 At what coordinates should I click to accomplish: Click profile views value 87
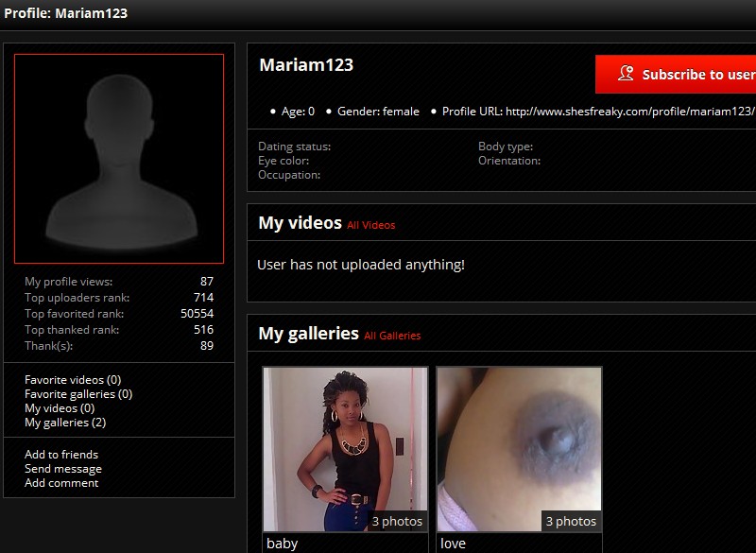pos(207,282)
